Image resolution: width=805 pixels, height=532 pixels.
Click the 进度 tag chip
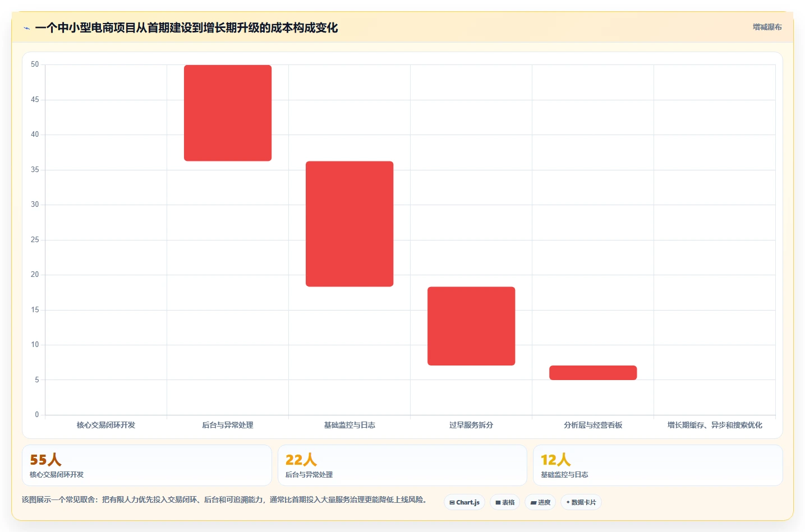click(x=540, y=502)
